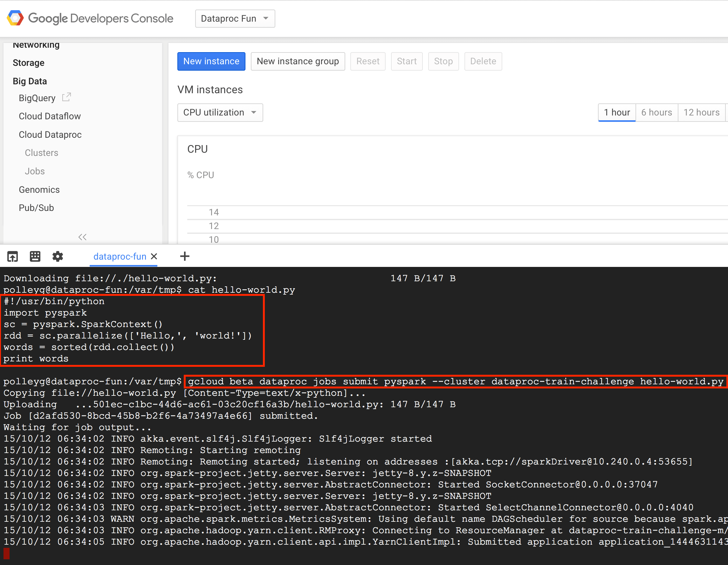This screenshot has width=728, height=565.
Task: Collapse the sidebar with double chevron
Action: 82,237
